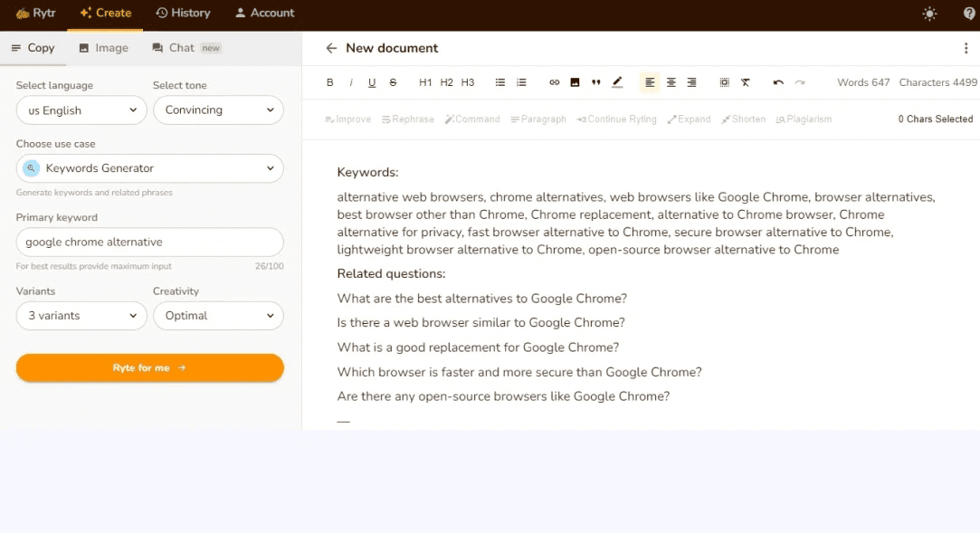The height and width of the screenshot is (533, 980).
Task: Switch to the Image tab
Action: pos(103,48)
